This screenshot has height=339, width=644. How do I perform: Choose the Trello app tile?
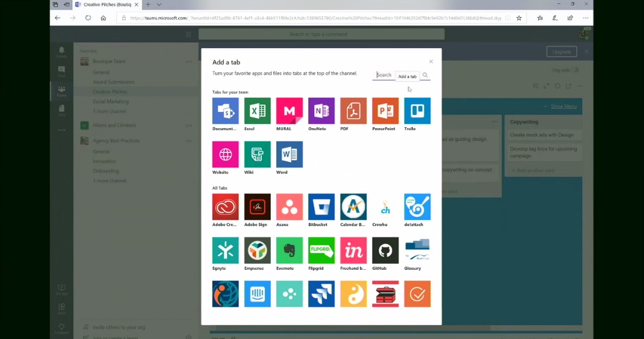[x=417, y=111]
